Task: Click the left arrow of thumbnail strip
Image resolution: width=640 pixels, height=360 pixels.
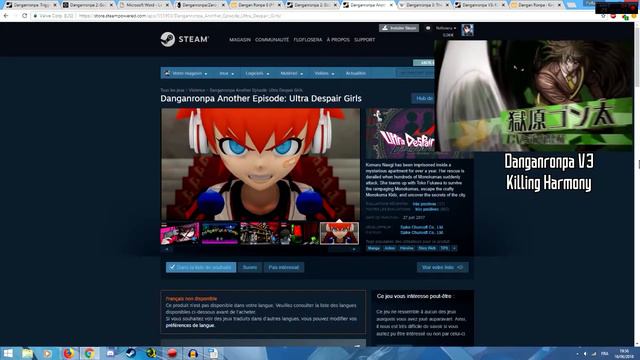Action: pyautogui.click(x=166, y=249)
